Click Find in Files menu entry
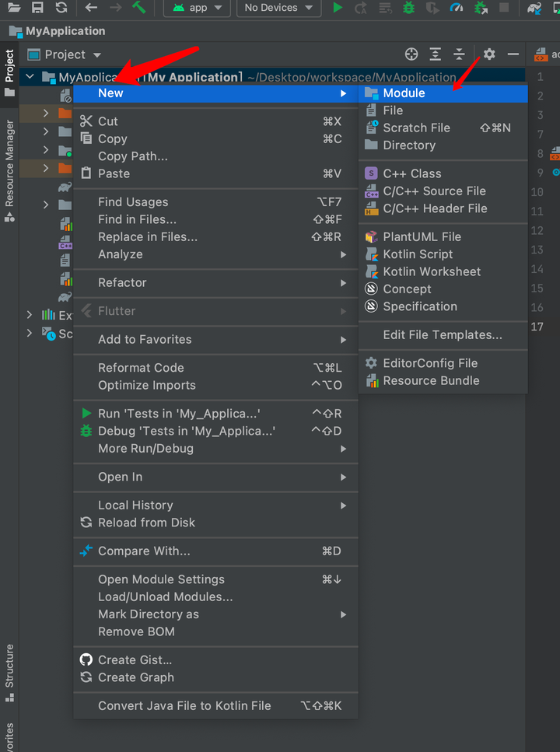 tap(137, 219)
